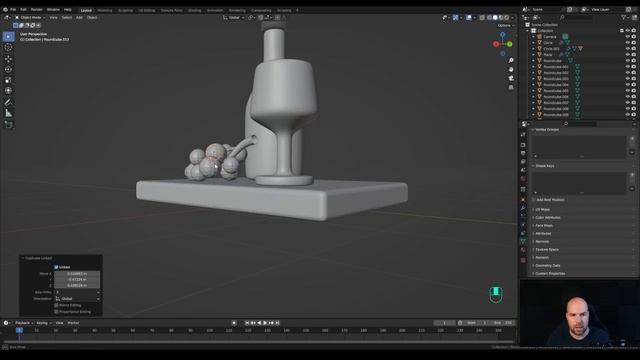Open the Object Data green triangle tab
640x360 pixels.
tap(523, 242)
